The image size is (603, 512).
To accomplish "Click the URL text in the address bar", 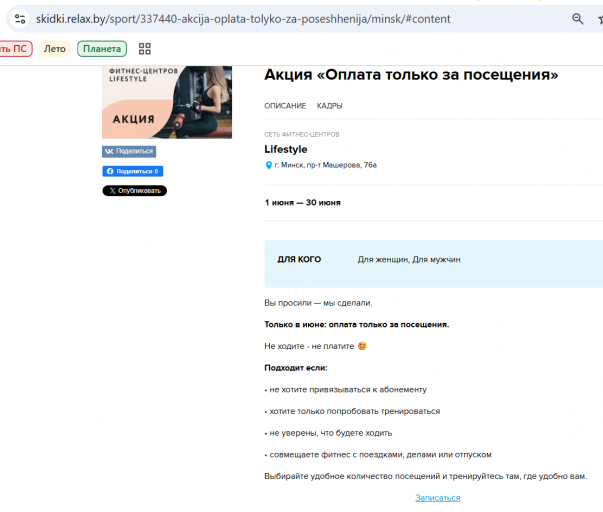I will tap(243, 19).
